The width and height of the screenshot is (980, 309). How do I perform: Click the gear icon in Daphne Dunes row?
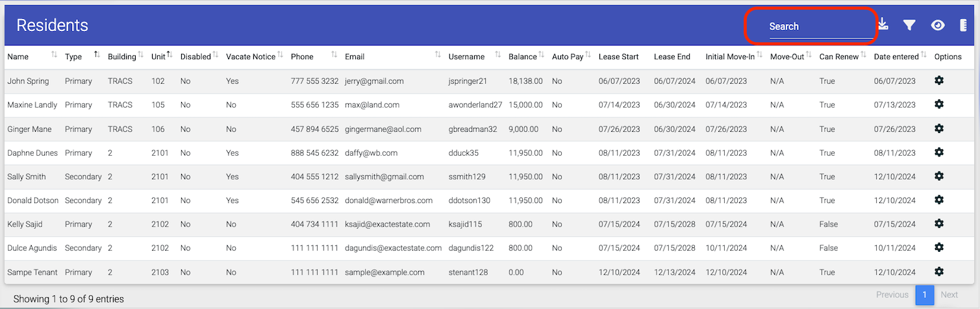tap(938, 153)
